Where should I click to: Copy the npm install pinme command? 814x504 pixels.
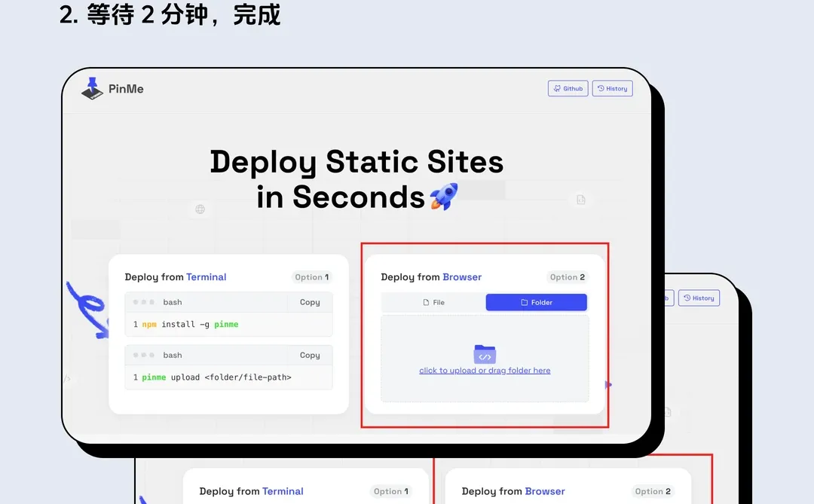coord(310,302)
